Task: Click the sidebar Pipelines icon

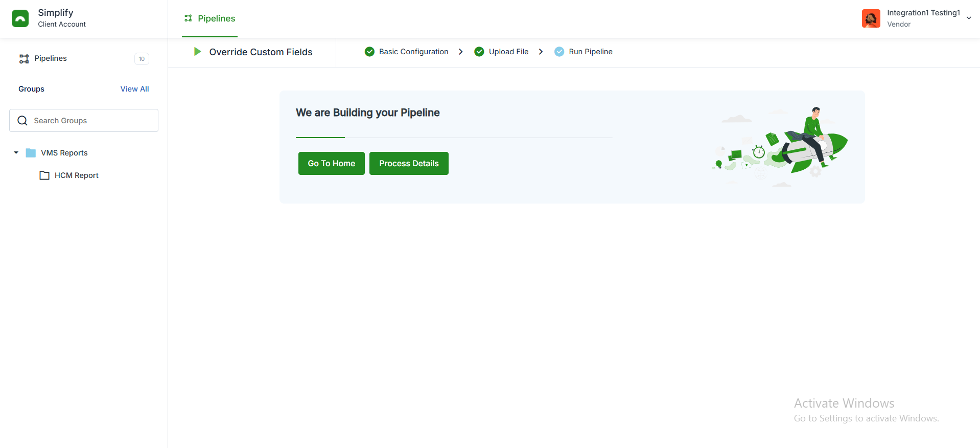Action: click(x=24, y=59)
